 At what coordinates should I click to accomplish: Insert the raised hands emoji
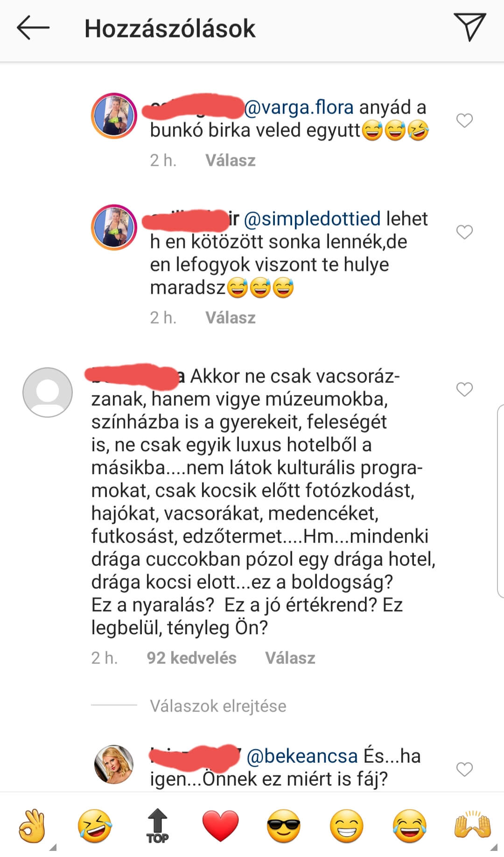[473, 826]
